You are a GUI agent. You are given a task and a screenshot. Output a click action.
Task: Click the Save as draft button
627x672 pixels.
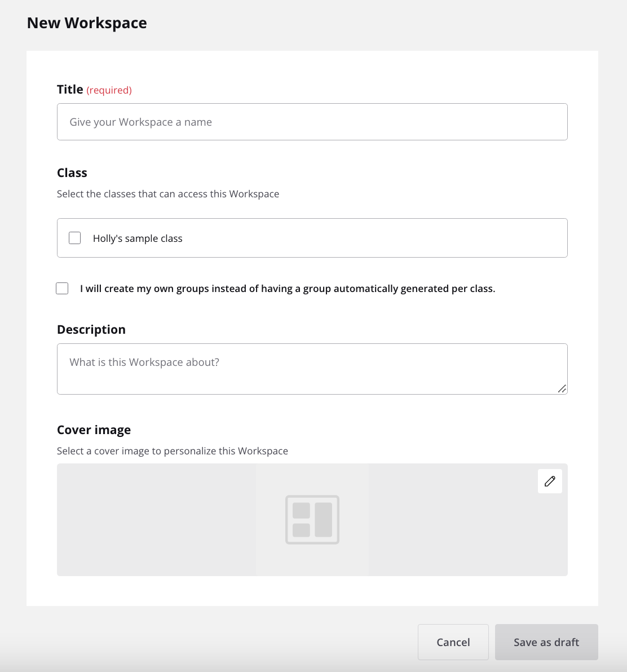(x=546, y=642)
